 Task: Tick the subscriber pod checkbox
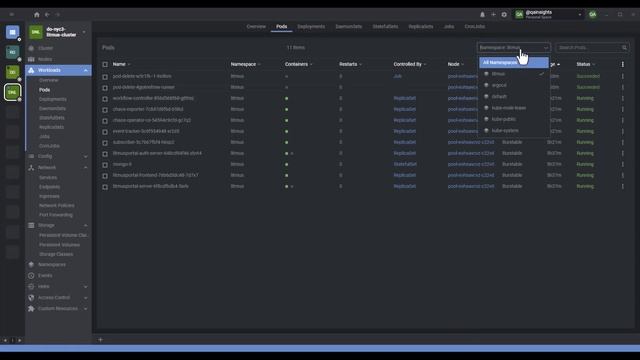click(105, 143)
